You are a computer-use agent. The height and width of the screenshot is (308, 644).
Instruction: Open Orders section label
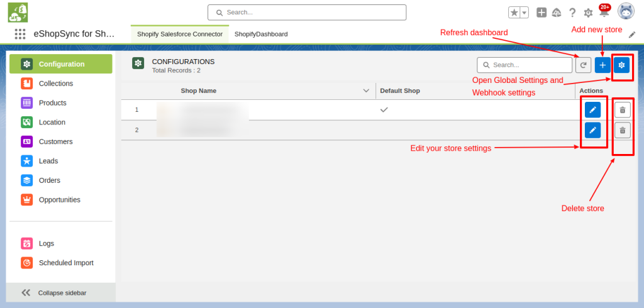[50, 180]
